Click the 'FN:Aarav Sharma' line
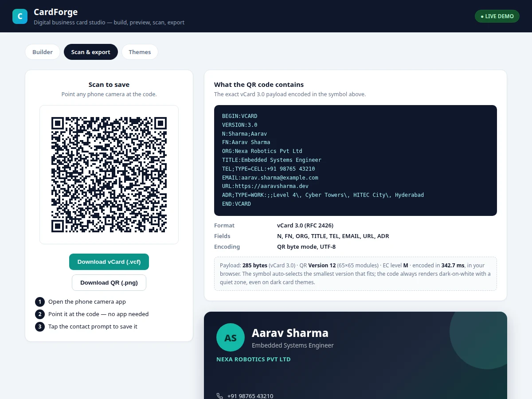 coord(246,142)
